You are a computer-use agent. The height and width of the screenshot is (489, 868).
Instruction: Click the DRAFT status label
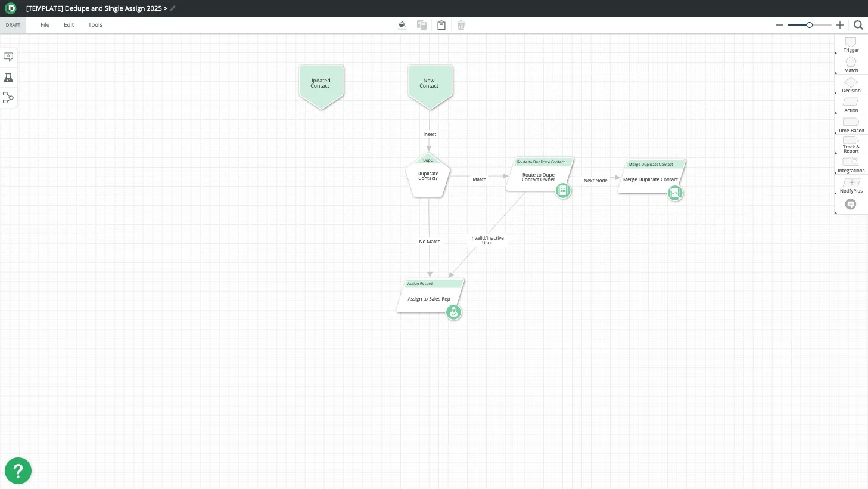click(13, 25)
